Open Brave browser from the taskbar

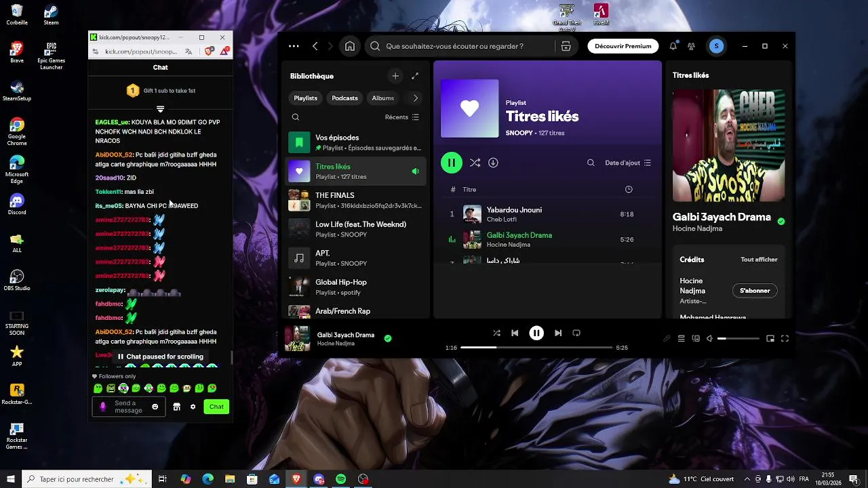coord(296,479)
